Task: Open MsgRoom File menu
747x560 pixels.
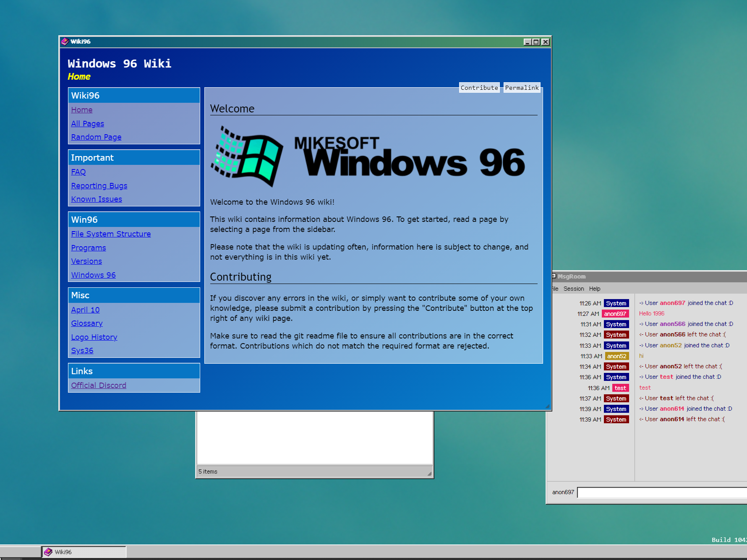Action: click(555, 289)
